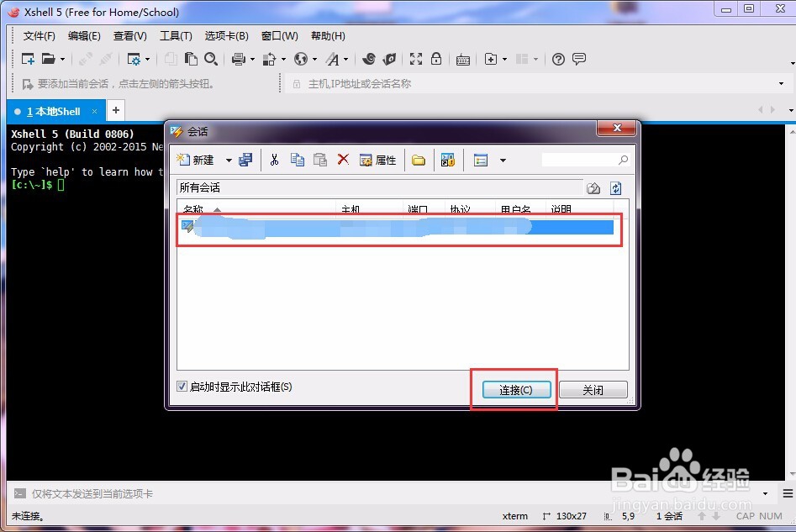The image size is (796, 532).
Task: Click the help question mark icon
Action: click(558, 60)
